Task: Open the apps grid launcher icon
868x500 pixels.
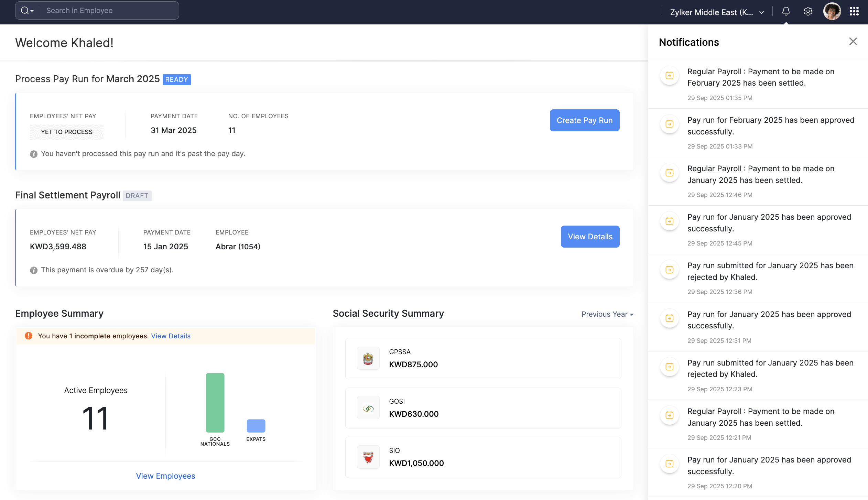Action: pos(854,11)
